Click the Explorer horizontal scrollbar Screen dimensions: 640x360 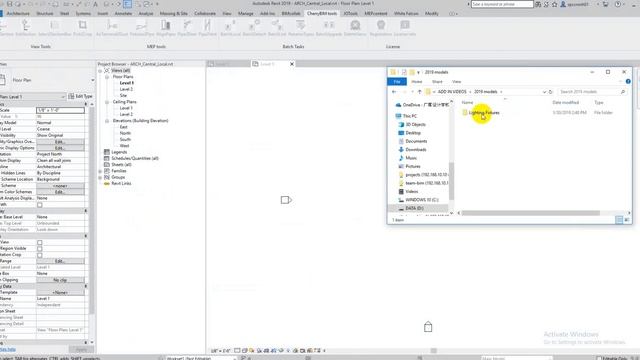tap(530, 213)
